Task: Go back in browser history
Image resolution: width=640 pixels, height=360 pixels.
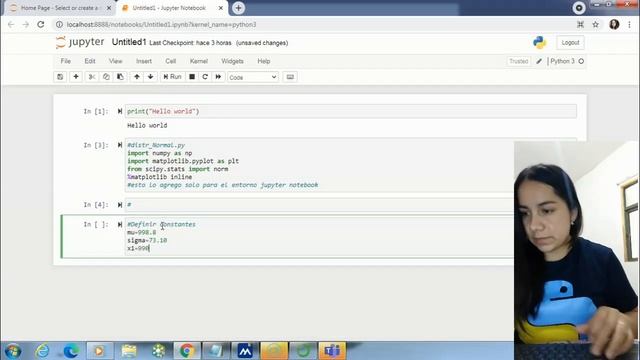Action: tap(11, 24)
